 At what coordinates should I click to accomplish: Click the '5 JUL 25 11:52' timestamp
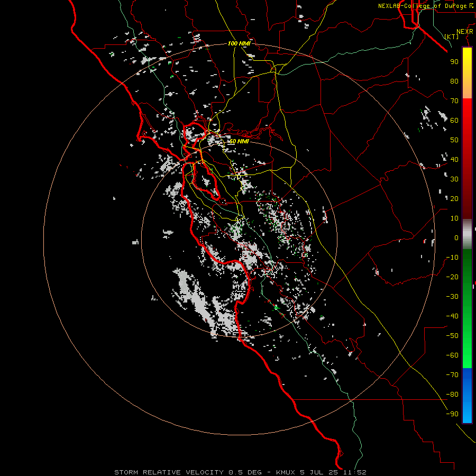(333, 472)
